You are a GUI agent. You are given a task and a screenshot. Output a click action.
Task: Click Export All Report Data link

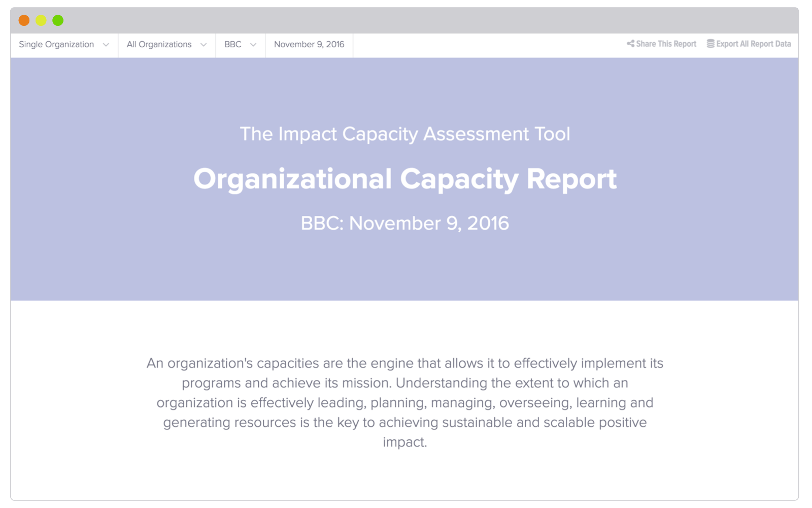[x=749, y=44]
